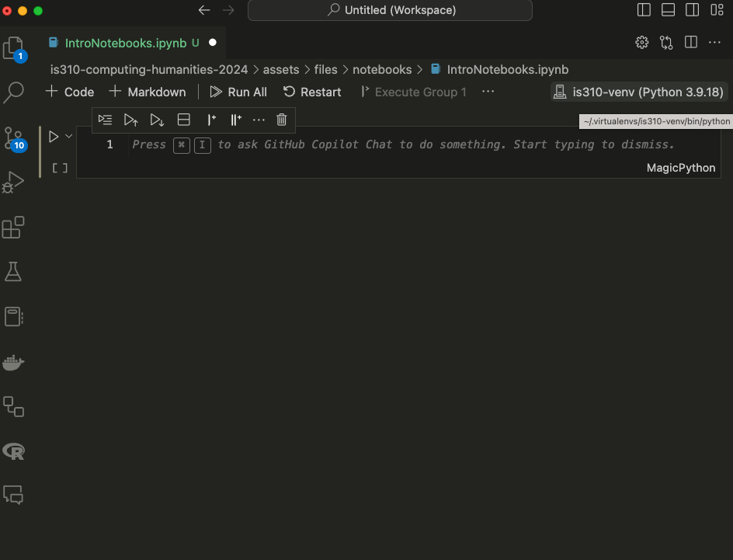Open Source Control with 10 pending changes
The image size is (733, 560).
13,138
